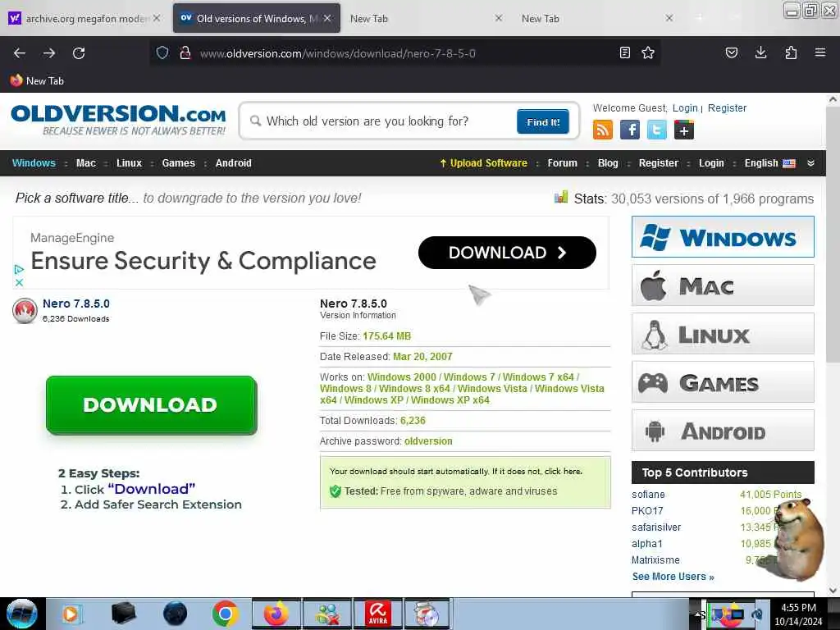Click the black DOWNLOAD ad button

click(507, 253)
